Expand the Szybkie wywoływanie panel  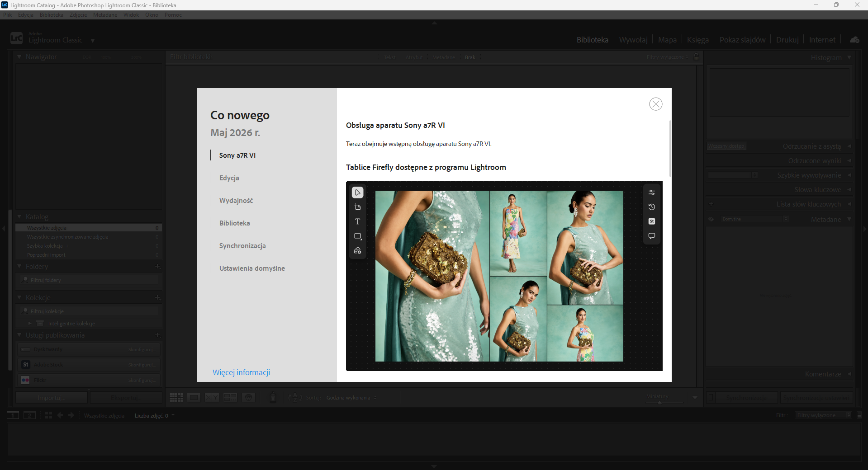tap(849, 175)
